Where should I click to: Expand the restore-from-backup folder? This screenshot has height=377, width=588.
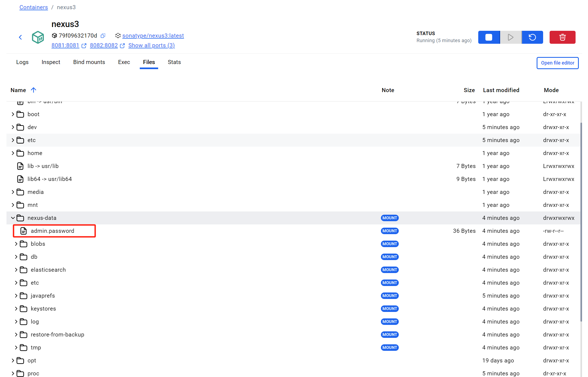coord(16,335)
